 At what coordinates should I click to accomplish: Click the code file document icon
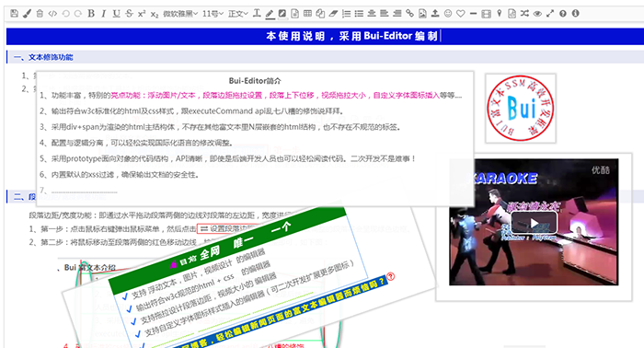pos(512,14)
